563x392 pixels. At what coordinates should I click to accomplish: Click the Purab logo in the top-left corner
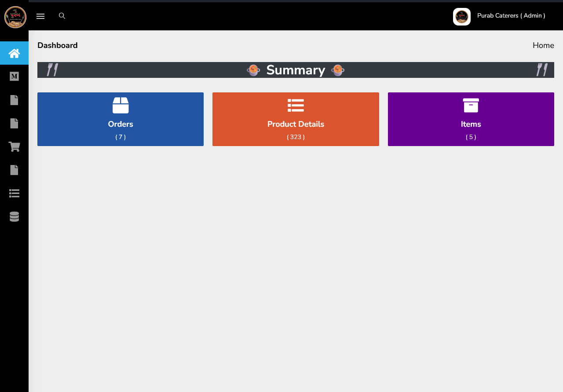15,17
